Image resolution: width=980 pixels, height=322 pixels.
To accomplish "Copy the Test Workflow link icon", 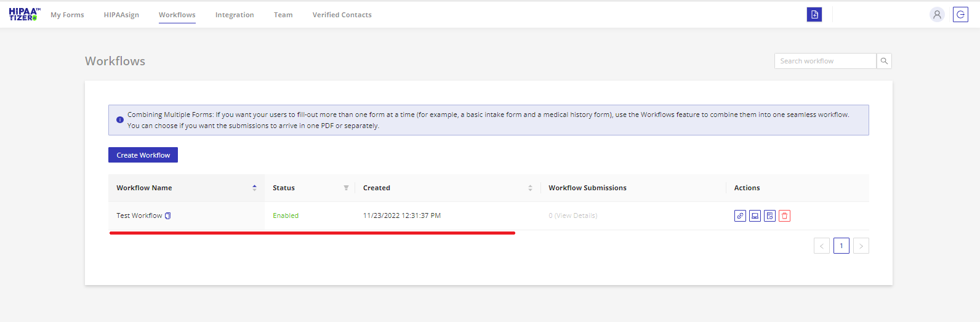I will pos(740,215).
